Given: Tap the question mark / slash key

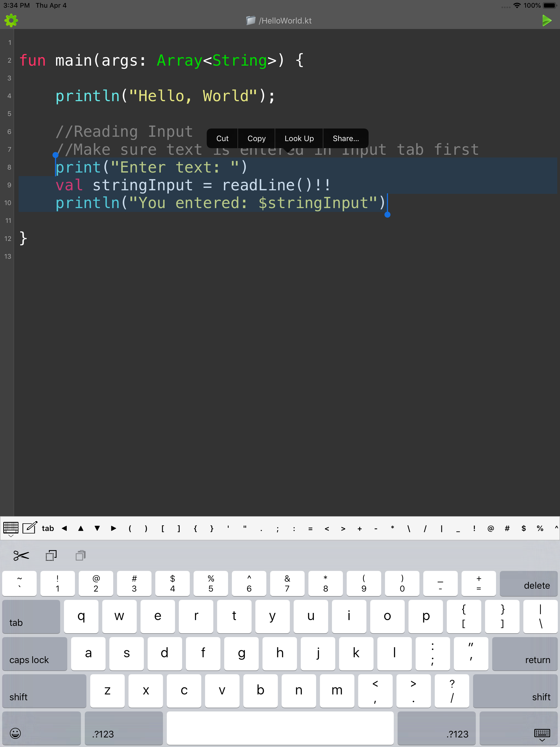Looking at the screenshot, I should (x=452, y=691).
